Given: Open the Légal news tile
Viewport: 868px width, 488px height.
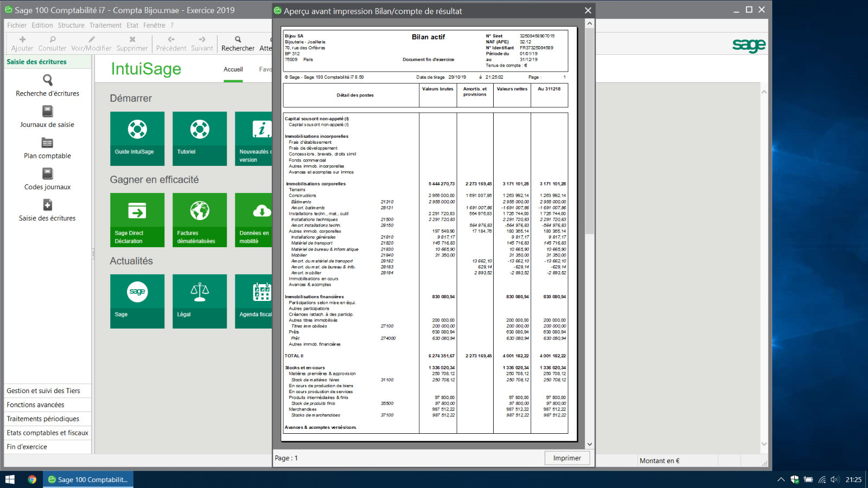Looking at the screenshot, I should point(200,301).
